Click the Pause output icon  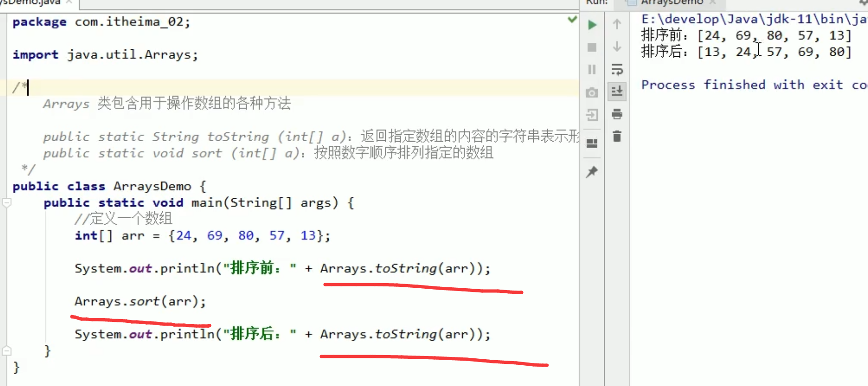[x=592, y=70]
